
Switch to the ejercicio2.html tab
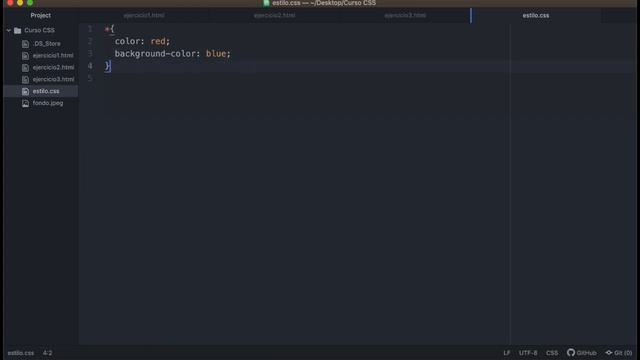tap(274, 16)
